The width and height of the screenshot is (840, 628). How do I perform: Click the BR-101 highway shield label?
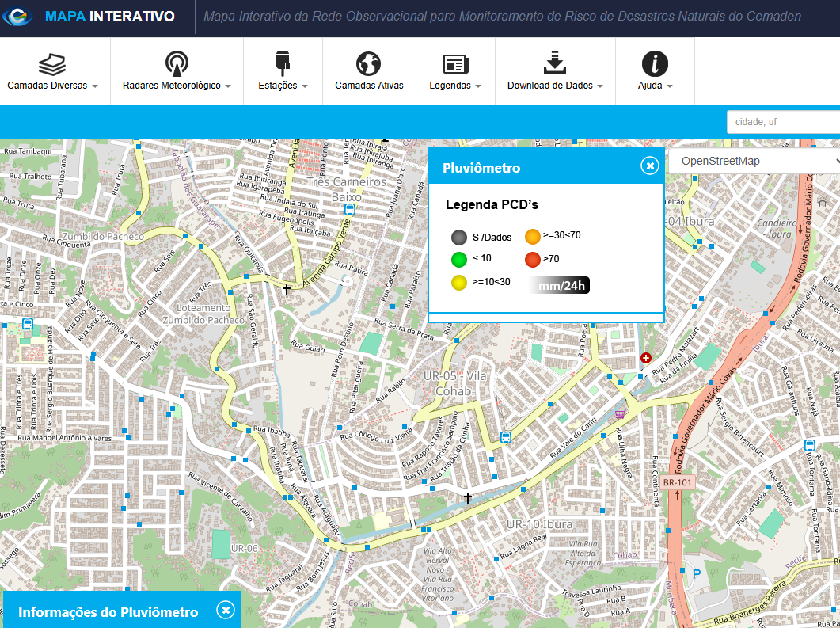tap(677, 482)
